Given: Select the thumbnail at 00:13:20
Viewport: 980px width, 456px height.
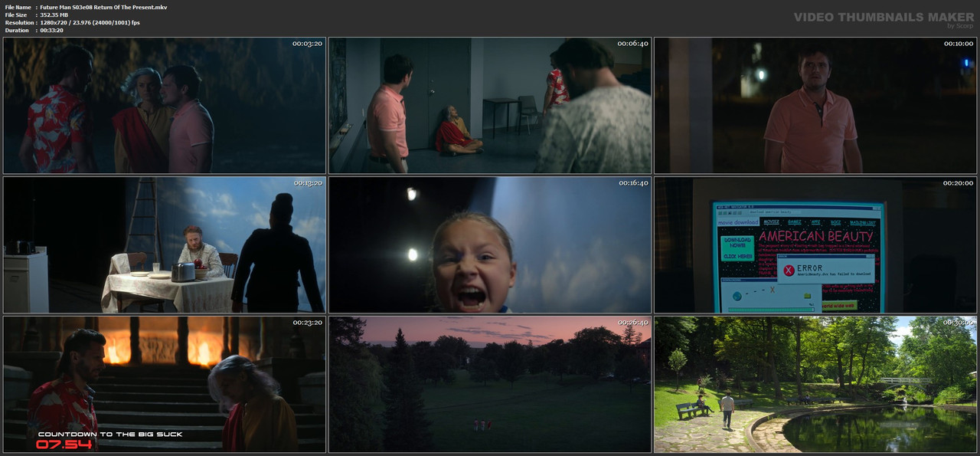Looking at the screenshot, I should tap(165, 245).
